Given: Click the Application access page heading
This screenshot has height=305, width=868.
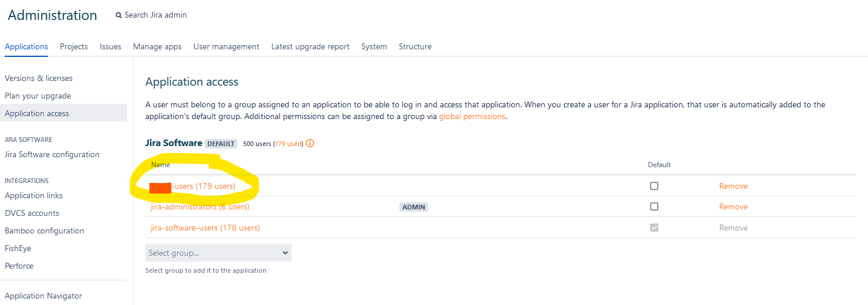Looking at the screenshot, I should point(192,82).
